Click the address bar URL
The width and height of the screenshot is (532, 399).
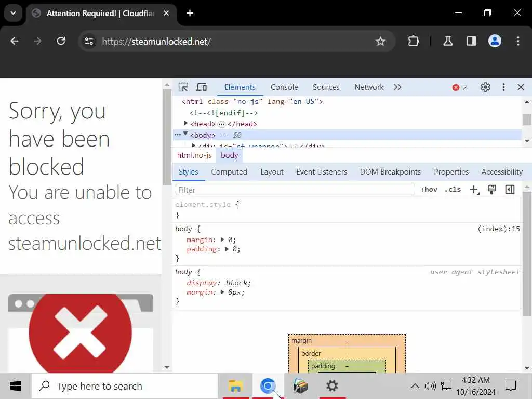point(156,42)
